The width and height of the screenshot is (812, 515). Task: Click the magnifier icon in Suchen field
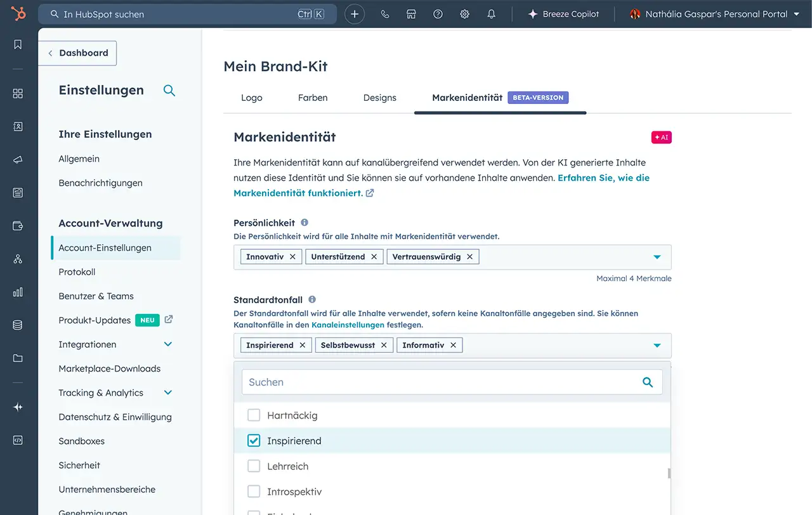click(648, 382)
